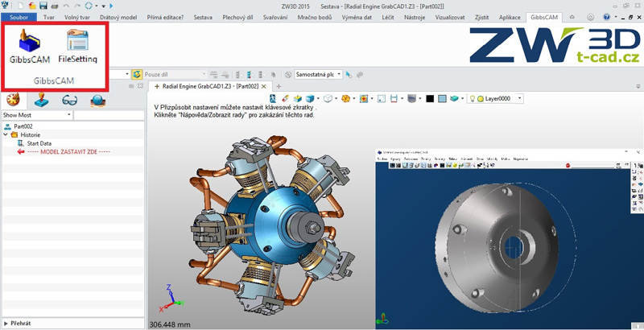Viewport: 644px width, 330px height.
Task: Open the Layer0000 layer dropdown
Action: [x=519, y=98]
